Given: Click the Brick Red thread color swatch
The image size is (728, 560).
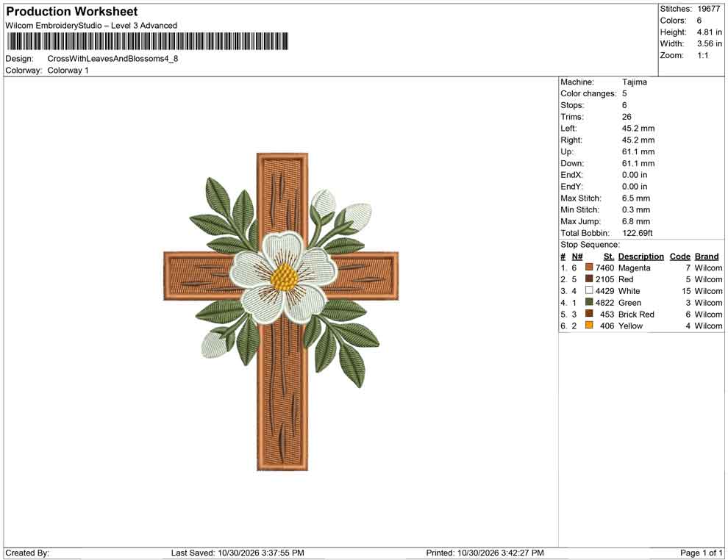Looking at the screenshot, I should point(589,314).
